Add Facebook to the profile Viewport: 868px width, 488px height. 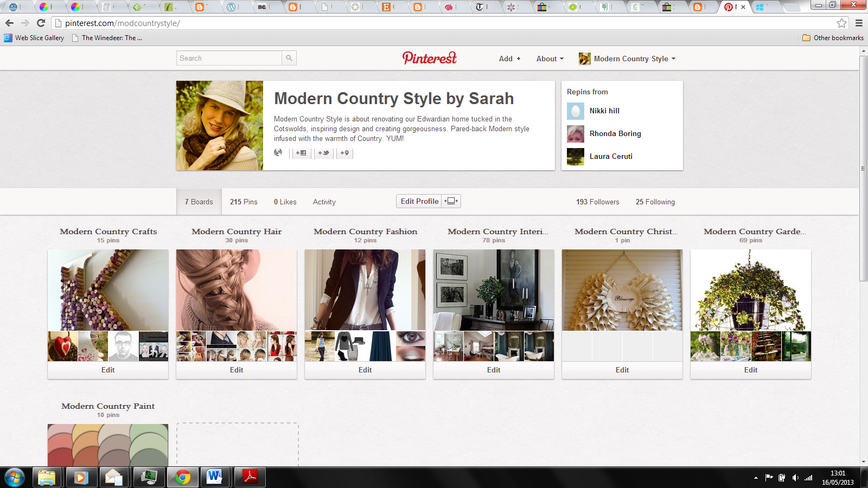click(x=301, y=153)
